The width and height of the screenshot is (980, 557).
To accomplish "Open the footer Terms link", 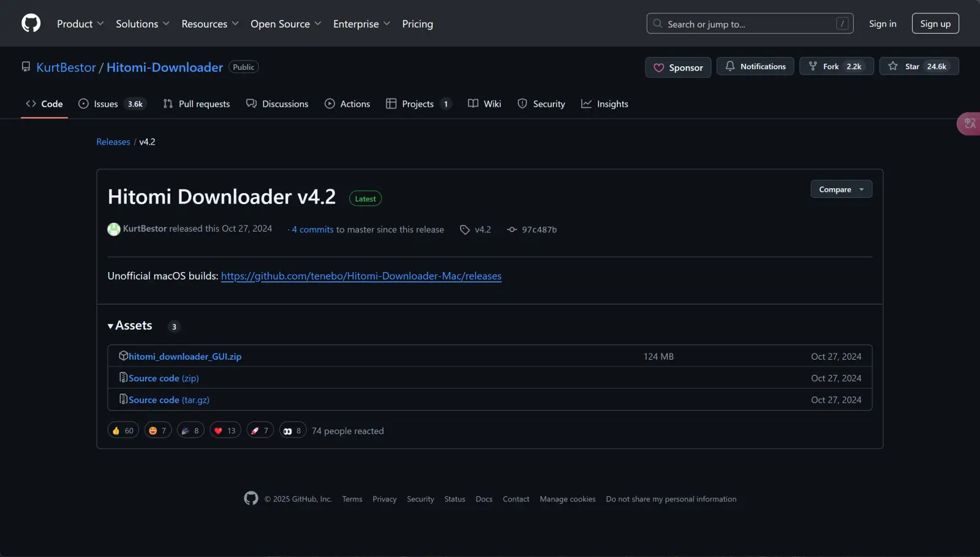I will point(352,499).
